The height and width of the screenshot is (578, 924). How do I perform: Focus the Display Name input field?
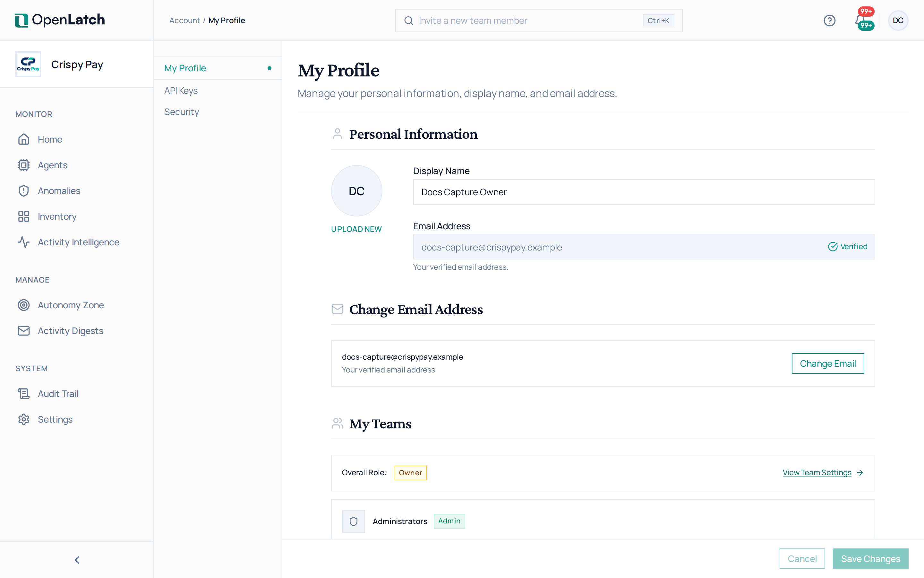point(644,192)
